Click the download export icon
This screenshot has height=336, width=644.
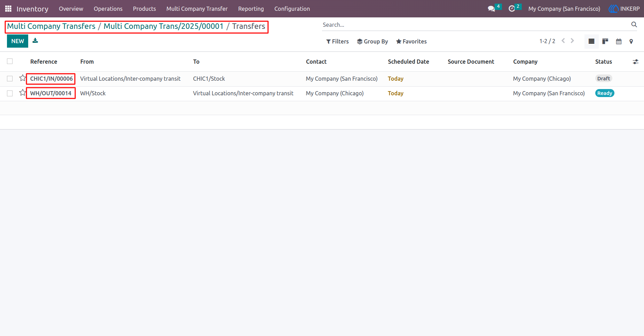(x=35, y=41)
